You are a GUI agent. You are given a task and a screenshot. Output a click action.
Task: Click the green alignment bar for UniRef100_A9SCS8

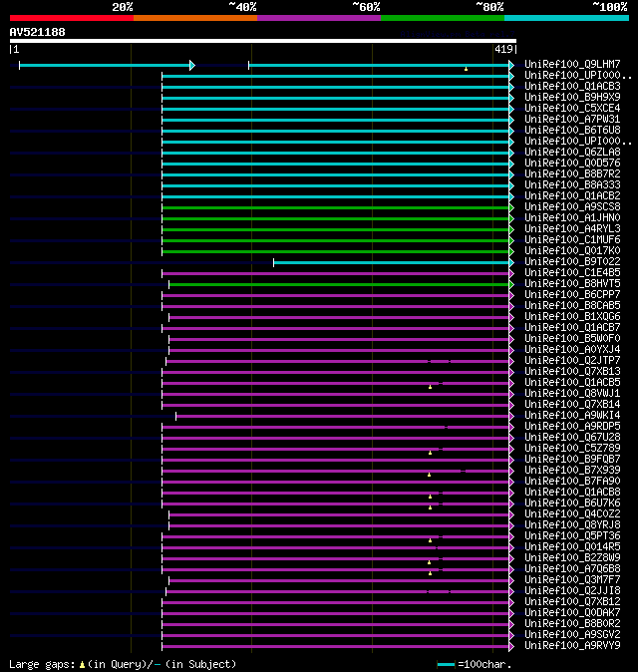click(336, 207)
